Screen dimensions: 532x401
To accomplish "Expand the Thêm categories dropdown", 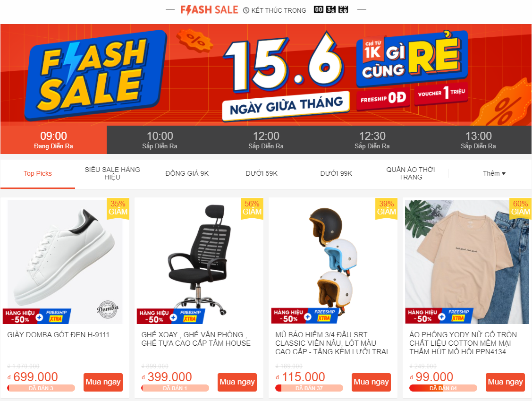I will pos(494,173).
